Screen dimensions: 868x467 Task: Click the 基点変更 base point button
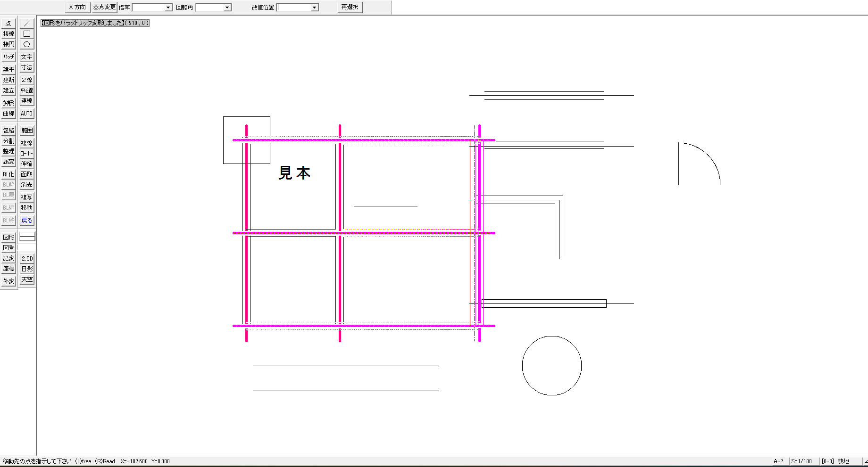coord(104,7)
